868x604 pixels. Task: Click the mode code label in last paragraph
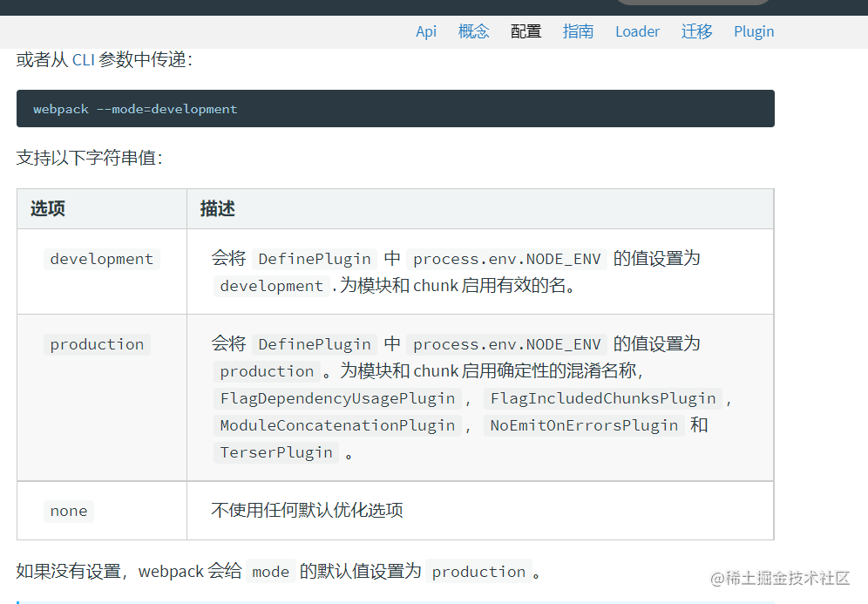[271, 572]
